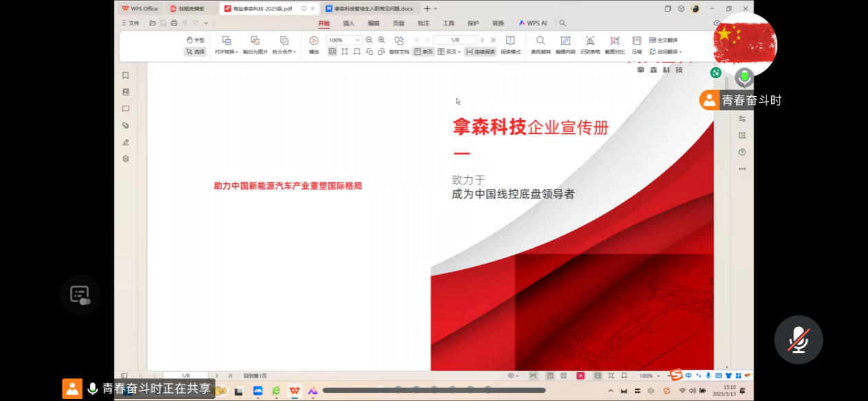Click the 全文翻译 full-text translation button
The height and width of the screenshot is (401, 868).
(x=663, y=41)
